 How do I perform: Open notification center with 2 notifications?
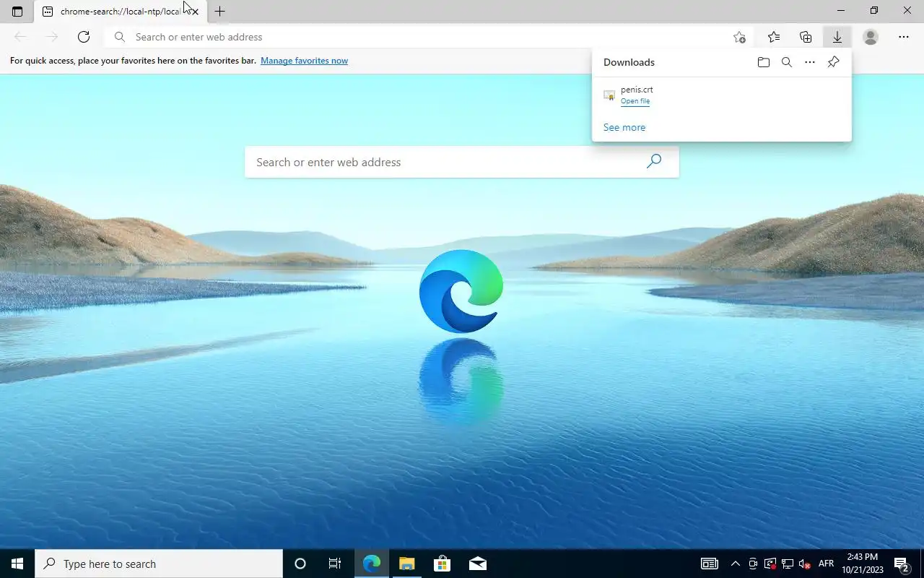point(902,564)
